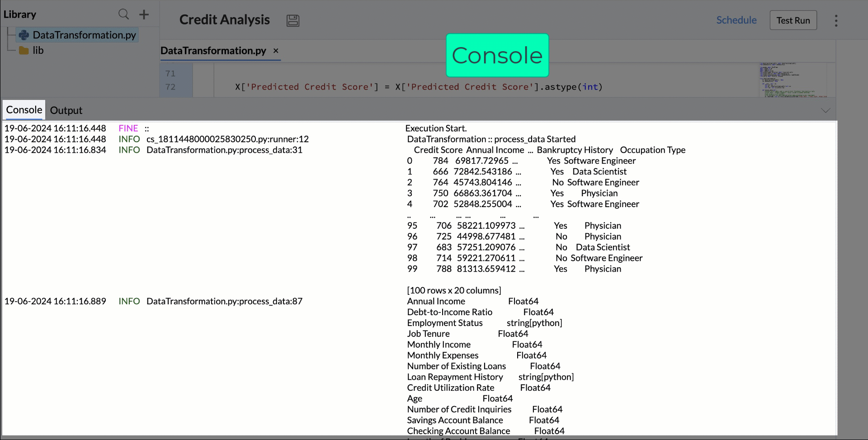
Task: Close the DataTransformation.py tab
Action: click(x=276, y=51)
